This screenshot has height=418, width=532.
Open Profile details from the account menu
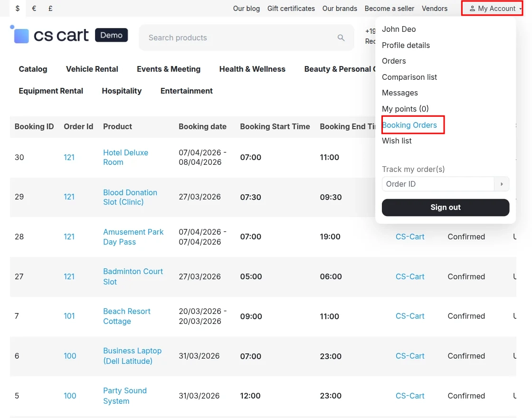(406, 45)
